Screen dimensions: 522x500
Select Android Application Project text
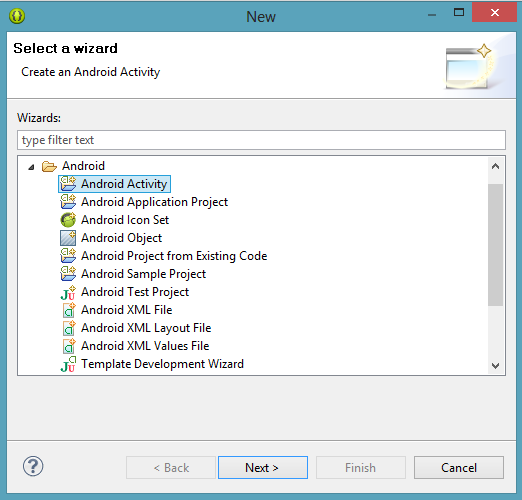[x=155, y=202]
